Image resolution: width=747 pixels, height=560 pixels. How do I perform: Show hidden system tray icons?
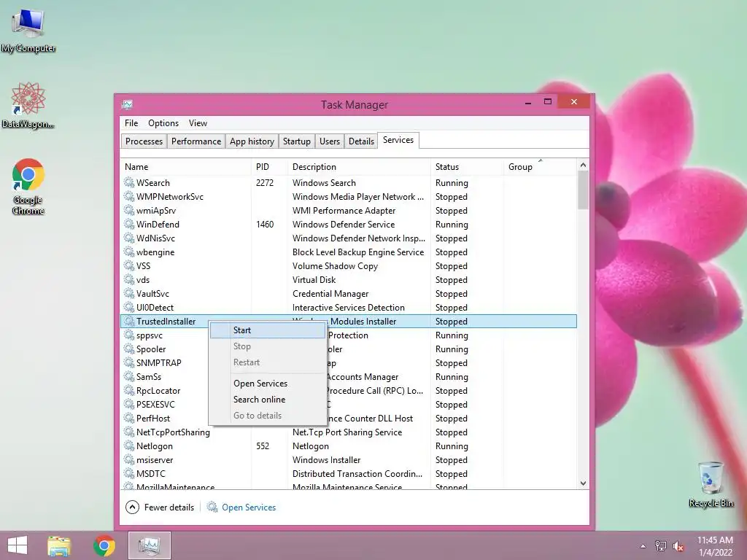pos(643,546)
